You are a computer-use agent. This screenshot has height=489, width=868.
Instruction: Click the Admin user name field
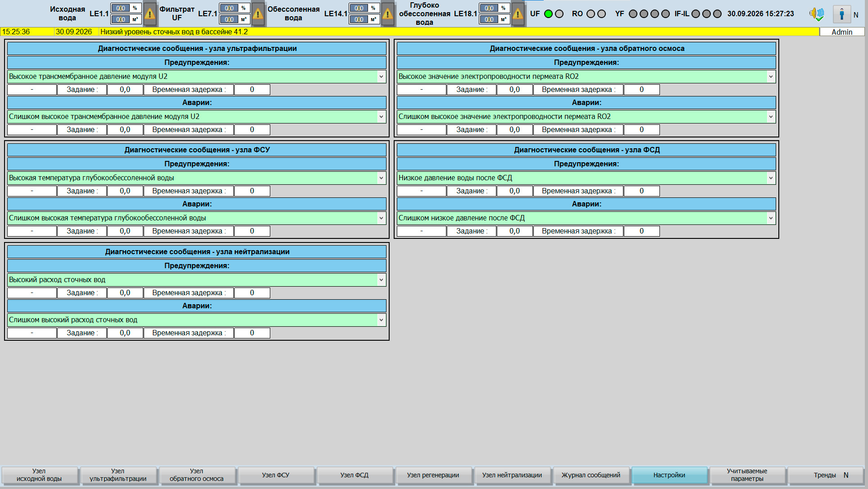pyautogui.click(x=842, y=32)
